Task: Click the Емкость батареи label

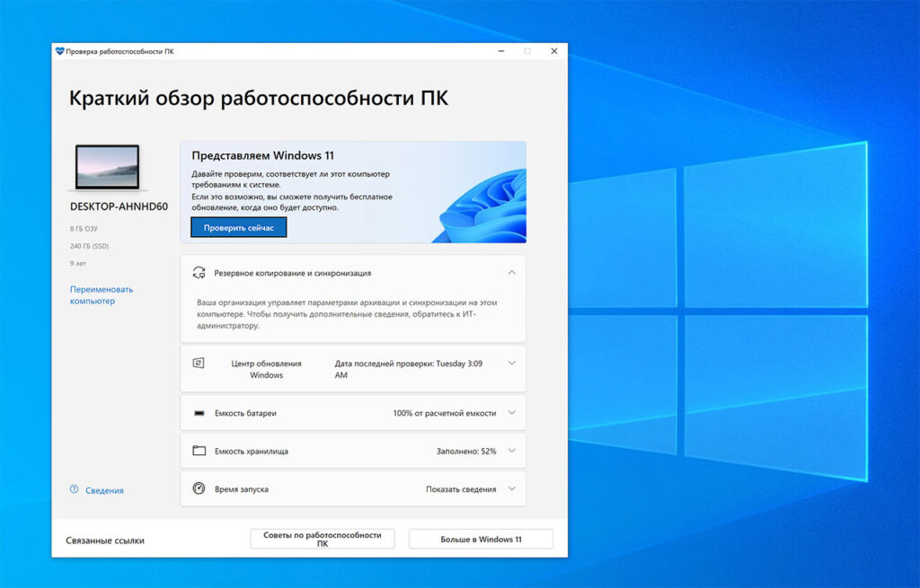Action: pos(245,413)
